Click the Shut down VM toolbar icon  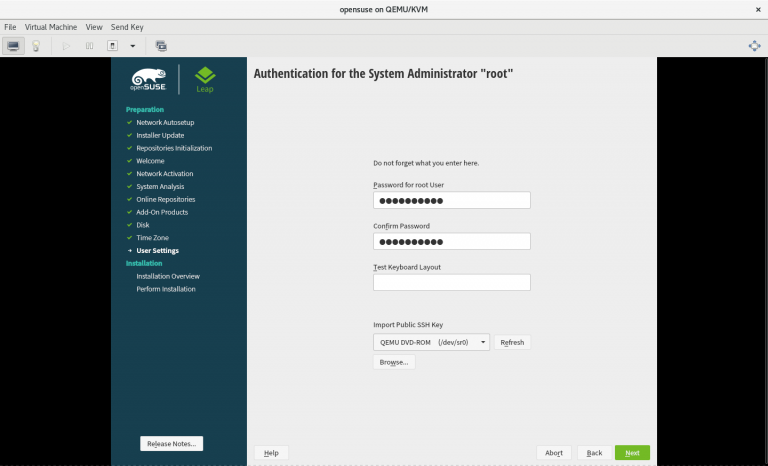pyautogui.click(x=112, y=46)
